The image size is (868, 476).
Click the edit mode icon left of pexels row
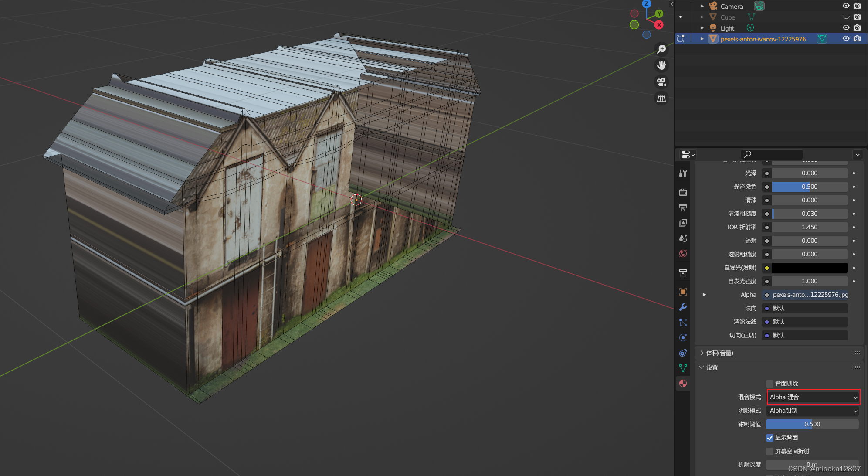[x=680, y=39]
